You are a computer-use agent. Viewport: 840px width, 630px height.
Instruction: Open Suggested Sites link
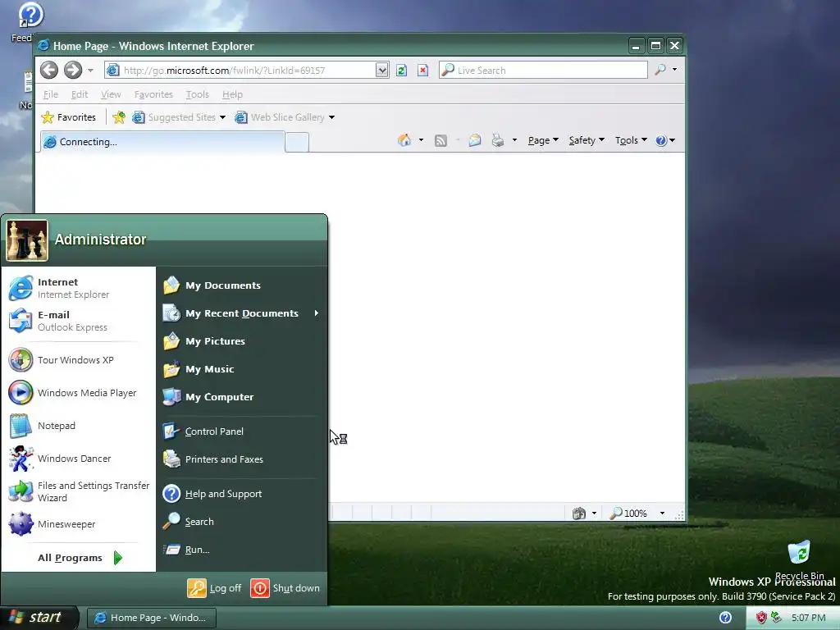[x=179, y=117]
